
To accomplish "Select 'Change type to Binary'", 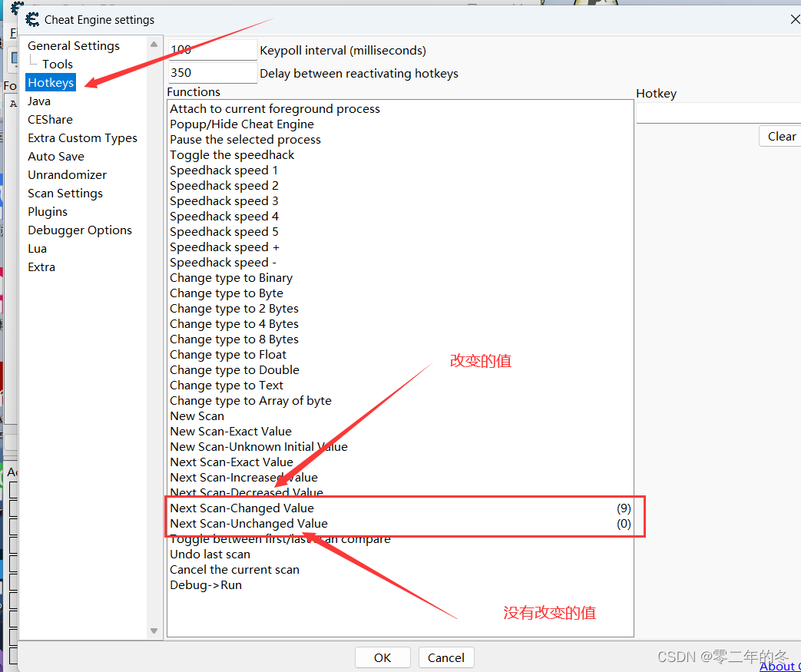I will pos(400,277).
